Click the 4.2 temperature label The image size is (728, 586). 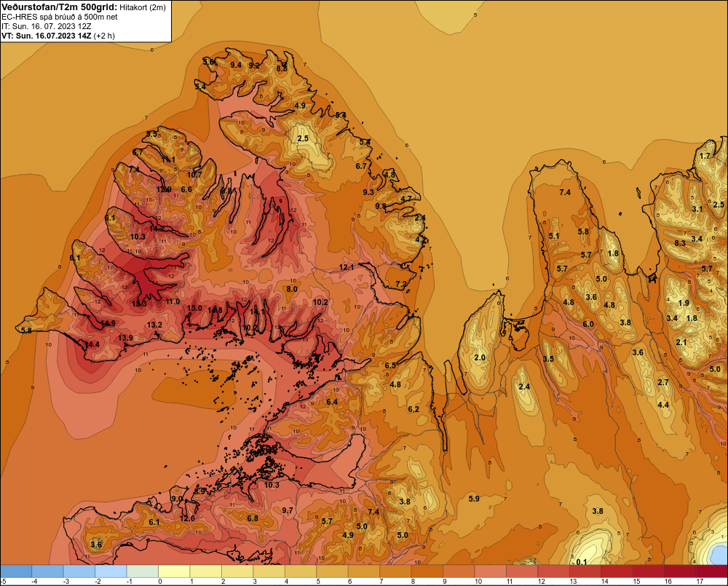coord(421,240)
